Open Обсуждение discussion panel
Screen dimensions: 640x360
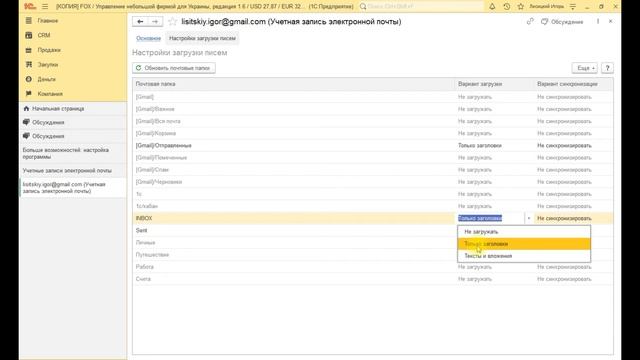coord(562,22)
